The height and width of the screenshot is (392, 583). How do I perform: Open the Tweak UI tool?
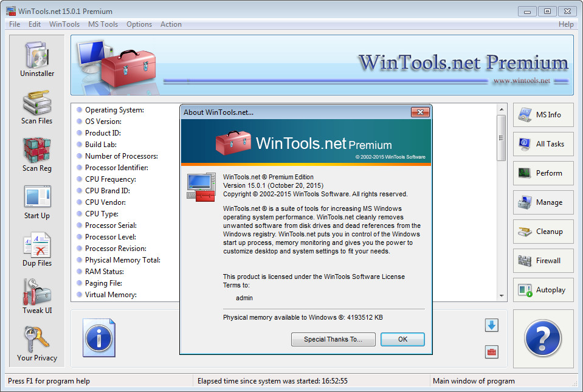pyautogui.click(x=37, y=297)
